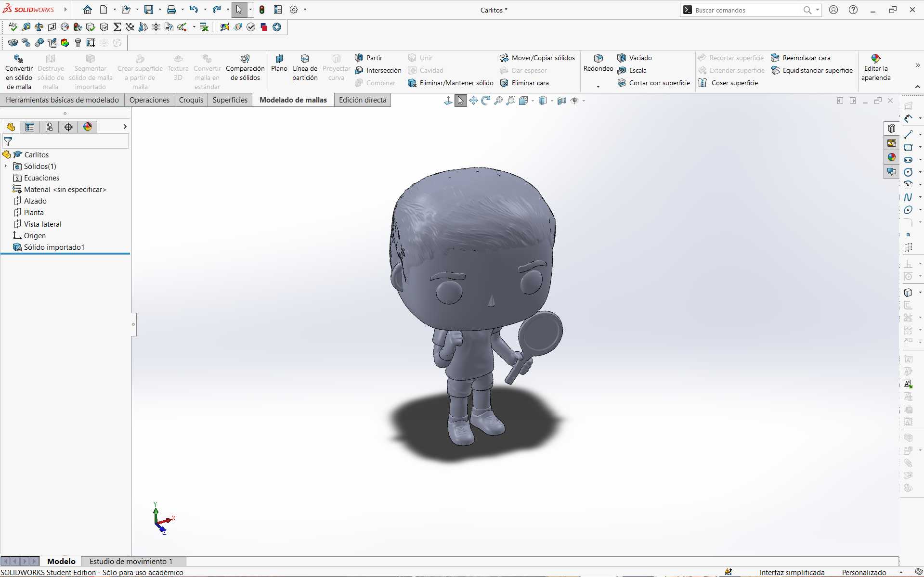The height and width of the screenshot is (577, 924).
Task: Open Comparación de sólidos tool
Action: 245,68
